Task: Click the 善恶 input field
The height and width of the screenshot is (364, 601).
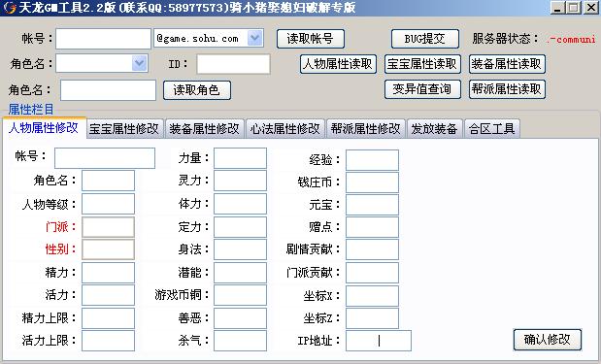Action: pos(241,318)
